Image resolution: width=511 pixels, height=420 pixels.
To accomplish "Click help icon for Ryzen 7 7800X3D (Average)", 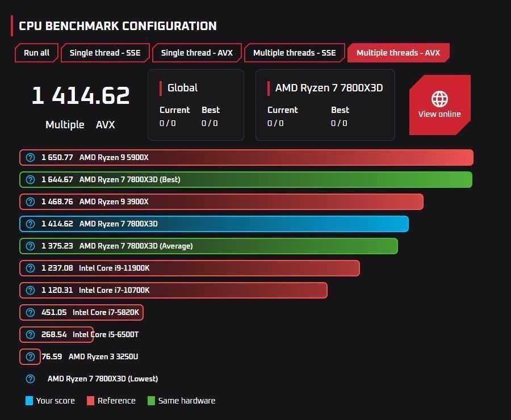I will click(30, 246).
